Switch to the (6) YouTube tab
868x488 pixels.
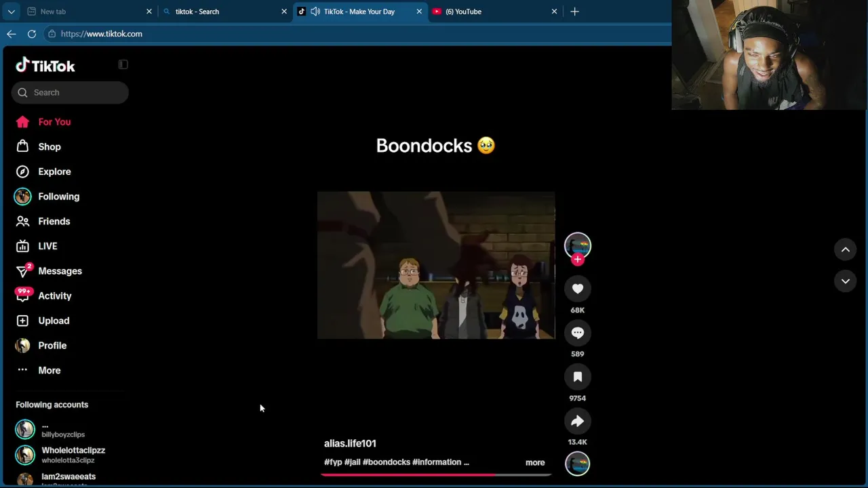[495, 12]
